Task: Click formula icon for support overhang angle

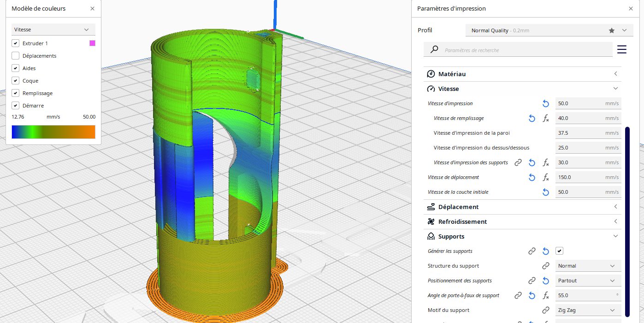Action: click(x=546, y=295)
